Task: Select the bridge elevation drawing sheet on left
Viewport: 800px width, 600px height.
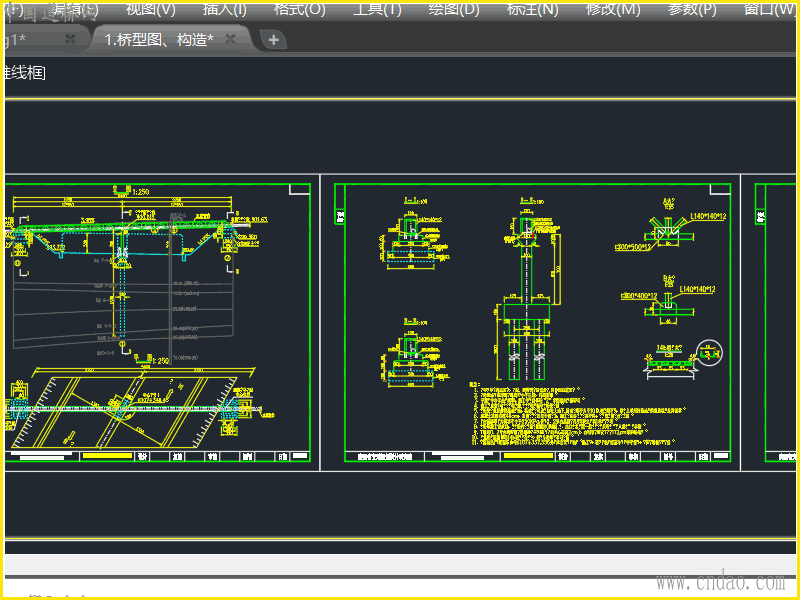Action: (158, 320)
